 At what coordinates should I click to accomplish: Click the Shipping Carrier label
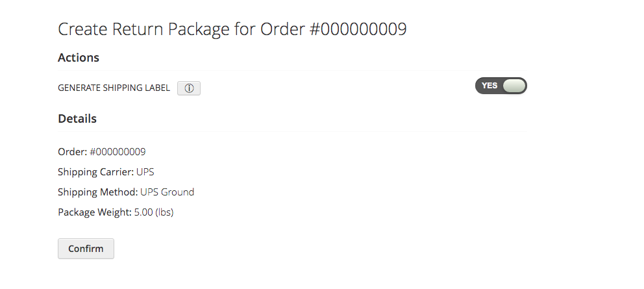(x=95, y=172)
